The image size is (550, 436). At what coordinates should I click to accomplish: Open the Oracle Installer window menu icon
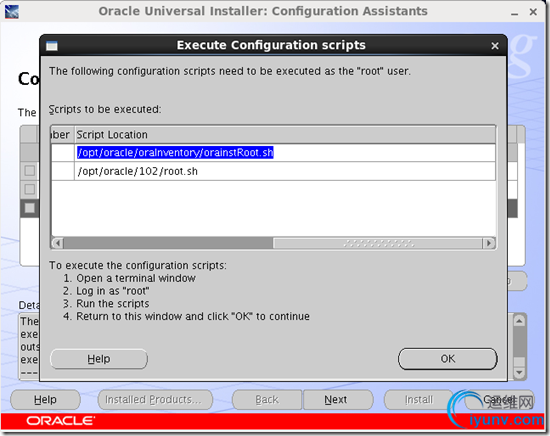[x=12, y=12]
